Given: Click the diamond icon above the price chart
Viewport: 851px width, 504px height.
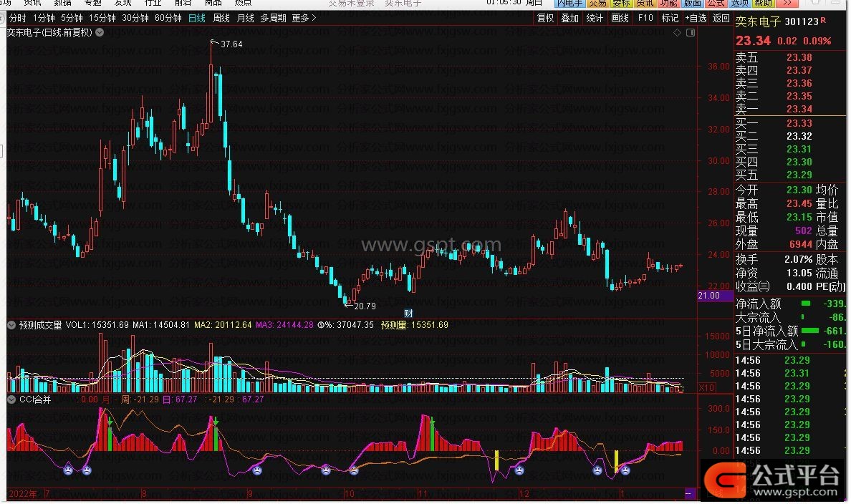Looking at the screenshot, I should coord(677,33).
